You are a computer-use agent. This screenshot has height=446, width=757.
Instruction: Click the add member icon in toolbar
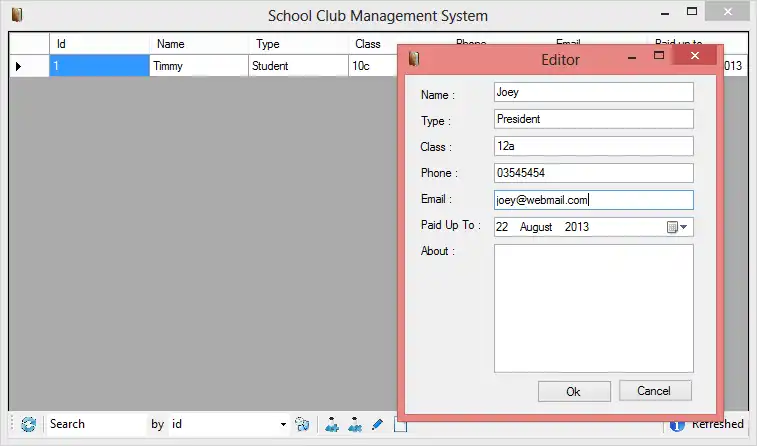(332, 424)
